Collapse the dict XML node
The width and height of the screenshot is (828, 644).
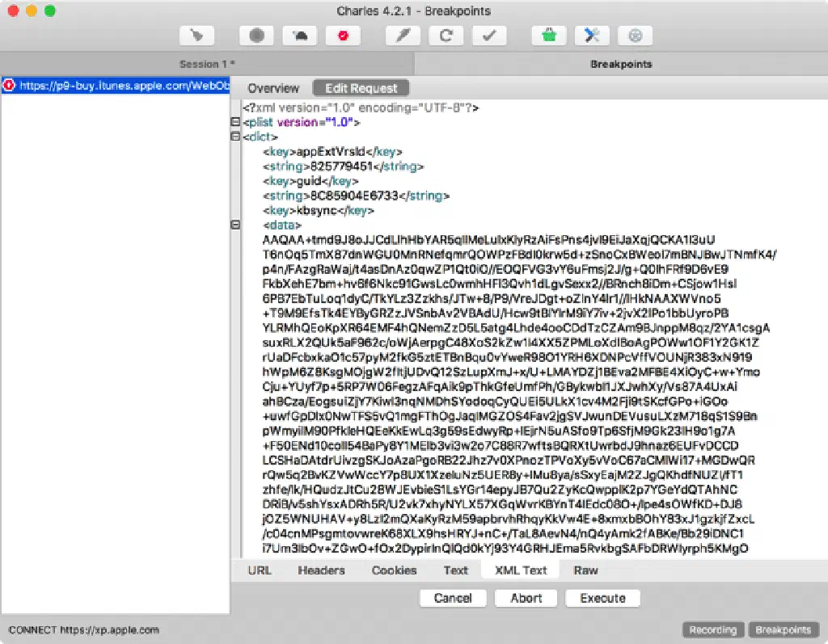tap(236, 137)
